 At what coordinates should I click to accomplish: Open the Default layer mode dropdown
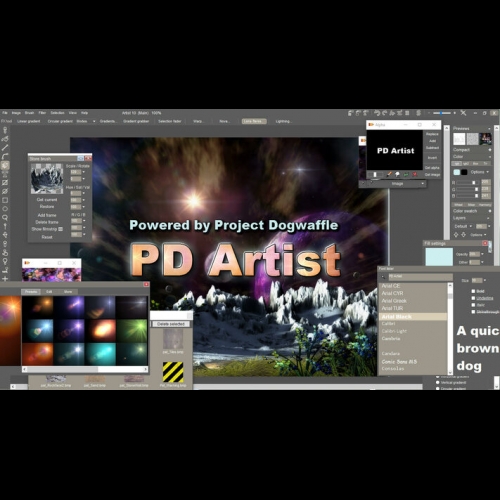click(x=463, y=226)
